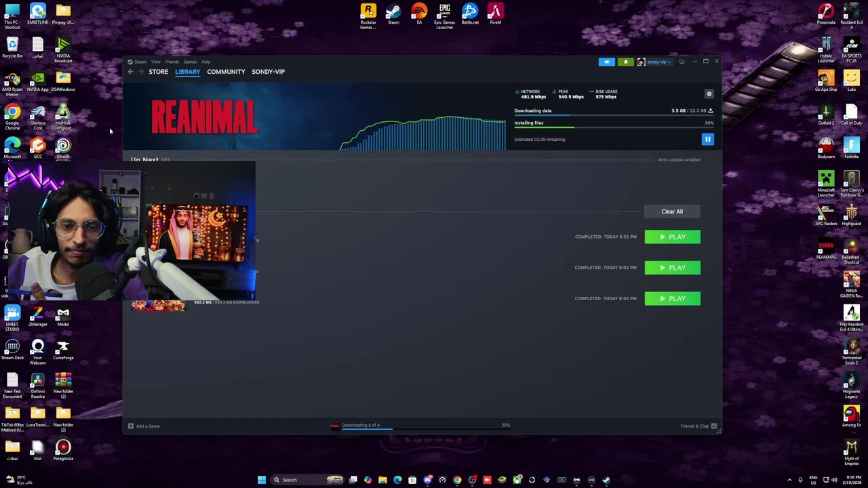Open the View menu
Image resolution: width=868 pixels, height=488 pixels.
pyautogui.click(x=156, y=62)
